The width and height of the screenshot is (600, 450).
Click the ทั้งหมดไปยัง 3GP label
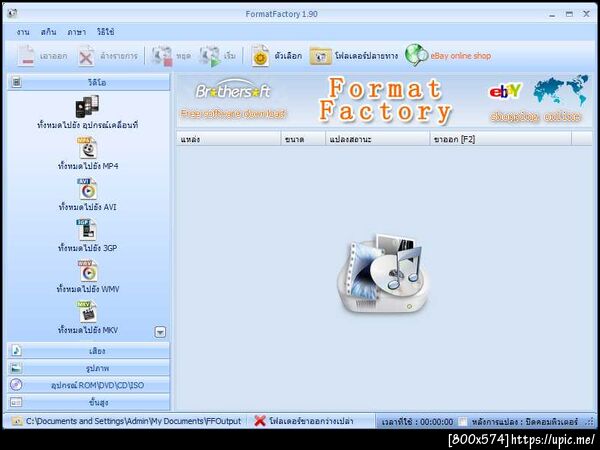pos(88,248)
